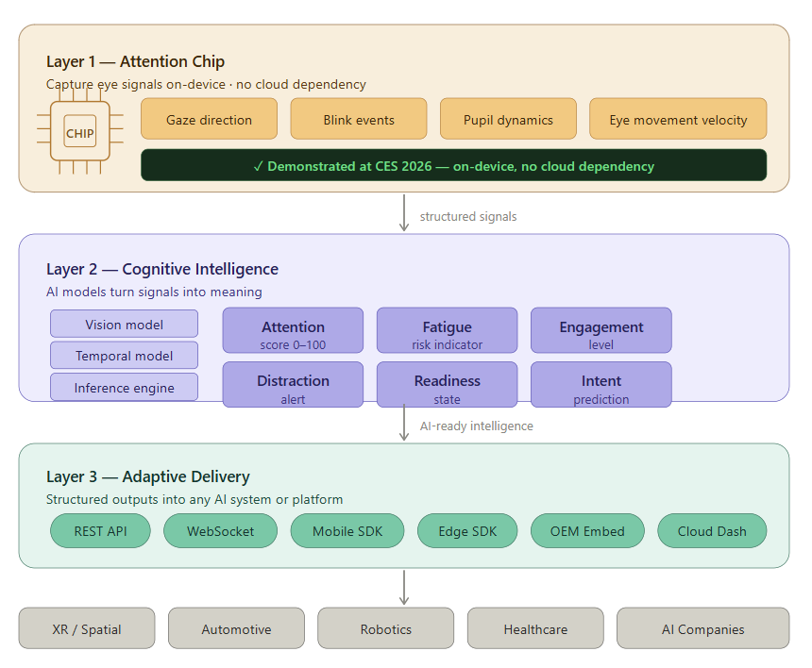The height and width of the screenshot is (668, 812).
Task: Click the CHIP icon in Layer 1
Action: click(79, 133)
